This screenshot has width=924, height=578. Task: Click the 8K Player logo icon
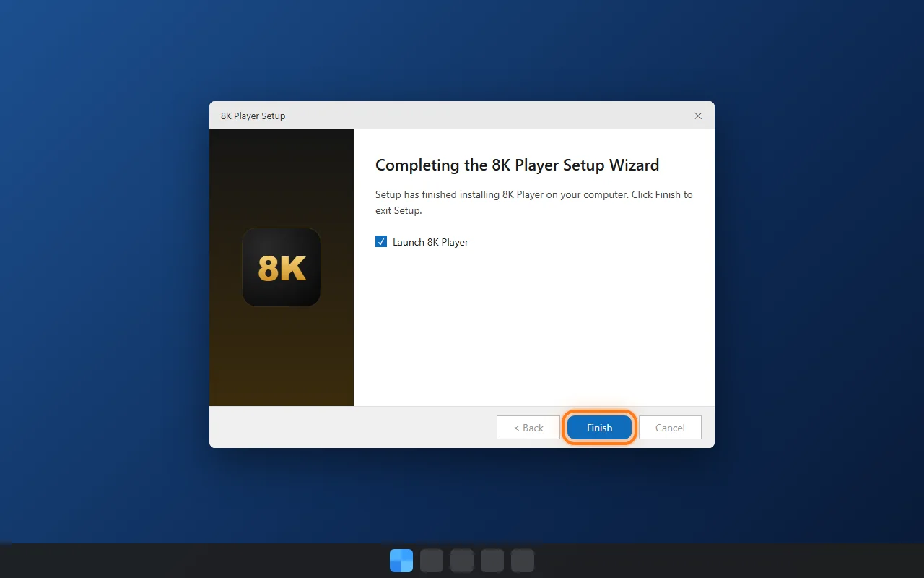click(x=282, y=267)
